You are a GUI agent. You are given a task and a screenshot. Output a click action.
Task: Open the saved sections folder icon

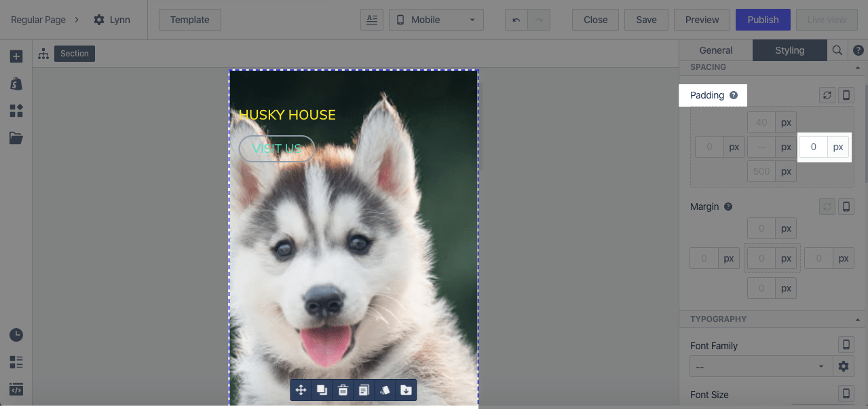pos(16,138)
